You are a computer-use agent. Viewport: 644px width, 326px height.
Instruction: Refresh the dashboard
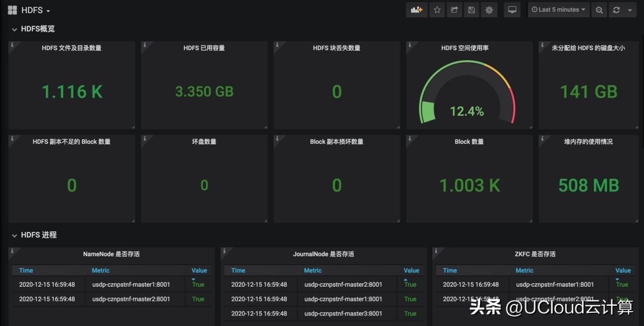(616, 10)
